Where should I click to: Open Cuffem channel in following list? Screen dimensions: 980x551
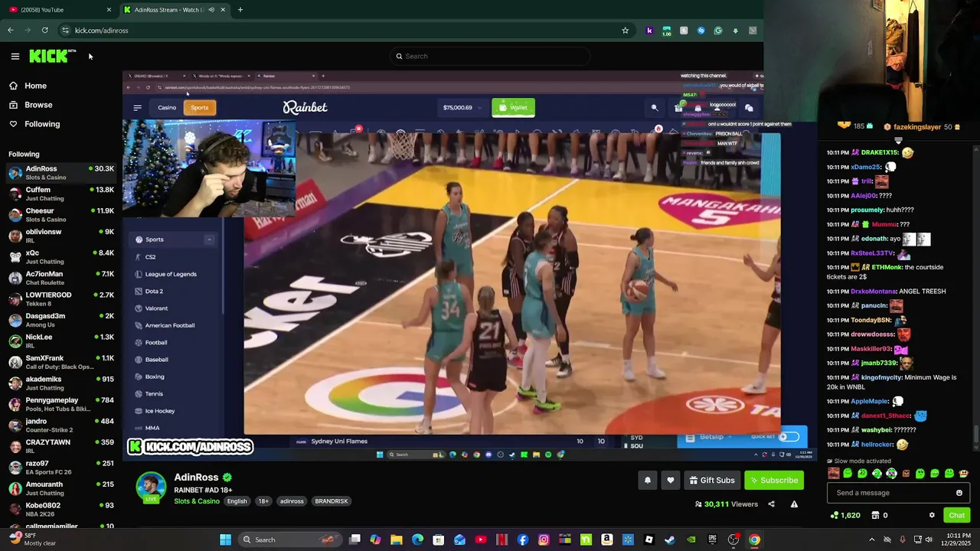[61, 194]
